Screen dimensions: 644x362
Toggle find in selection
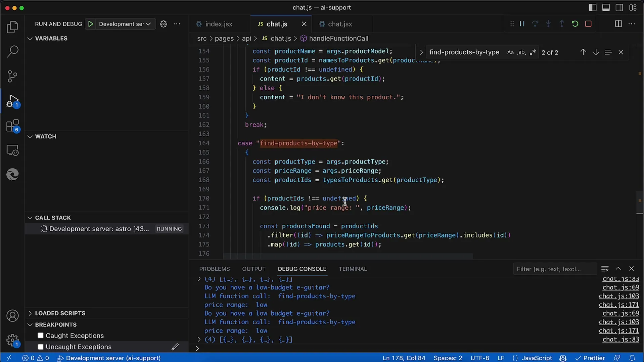coord(608,52)
